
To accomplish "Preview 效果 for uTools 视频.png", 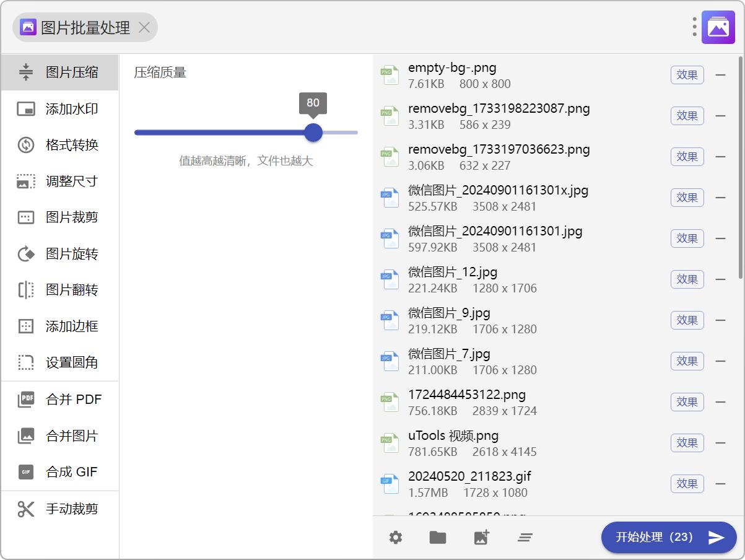I will (687, 443).
